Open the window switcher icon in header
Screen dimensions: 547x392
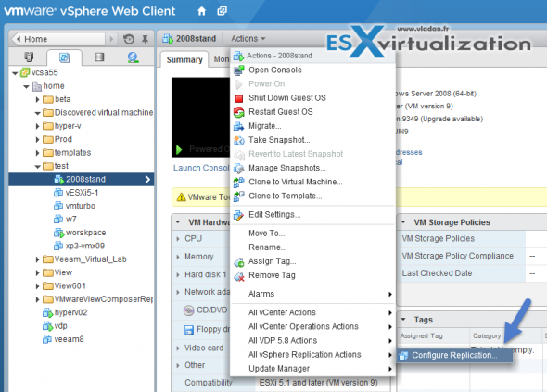[x=222, y=11]
